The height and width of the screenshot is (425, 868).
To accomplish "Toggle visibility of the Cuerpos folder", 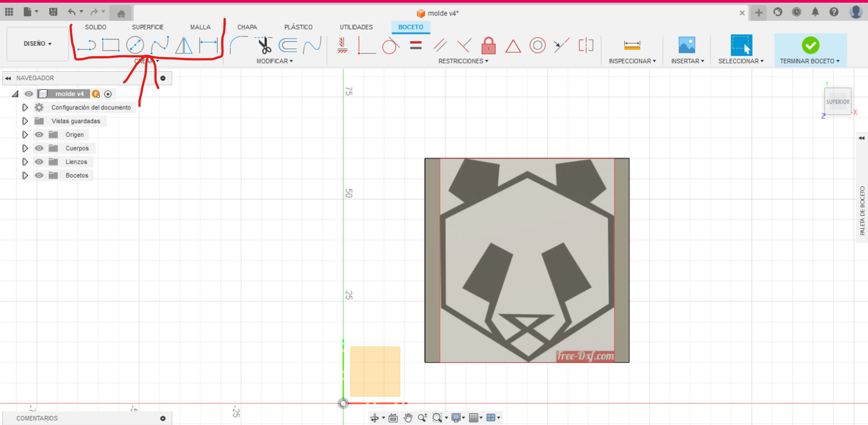I will tap(39, 148).
